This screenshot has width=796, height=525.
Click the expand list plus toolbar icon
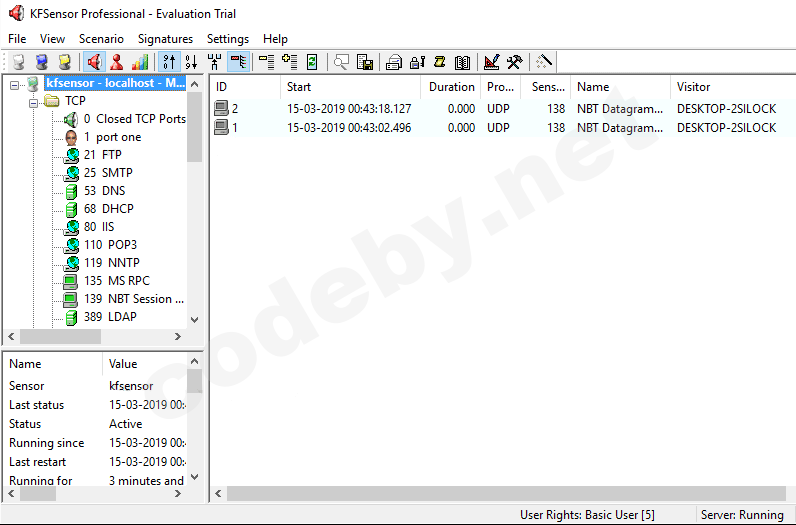(290, 62)
